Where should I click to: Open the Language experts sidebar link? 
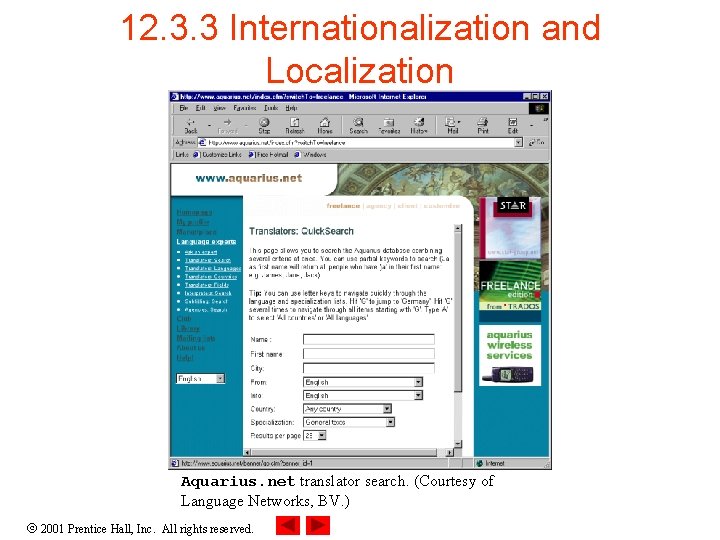pos(206,242)
